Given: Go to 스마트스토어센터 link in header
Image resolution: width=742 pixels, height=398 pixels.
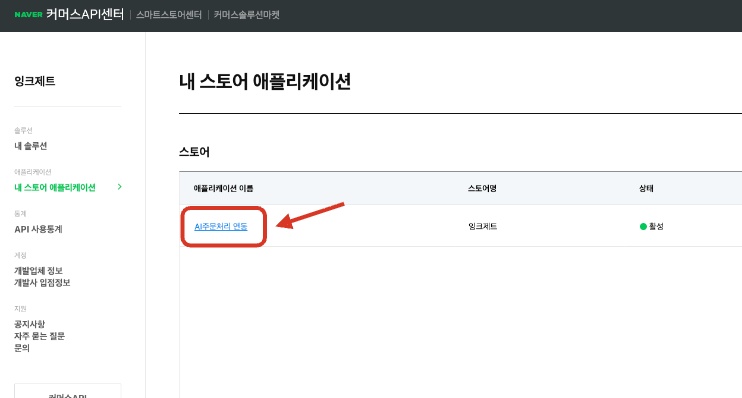Looking at the screenshot, I should coord(169,15).
